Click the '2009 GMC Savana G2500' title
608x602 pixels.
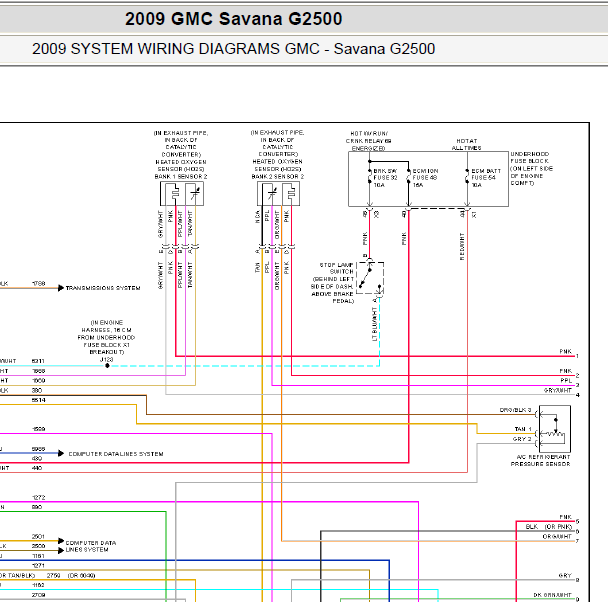click(233, 19)
